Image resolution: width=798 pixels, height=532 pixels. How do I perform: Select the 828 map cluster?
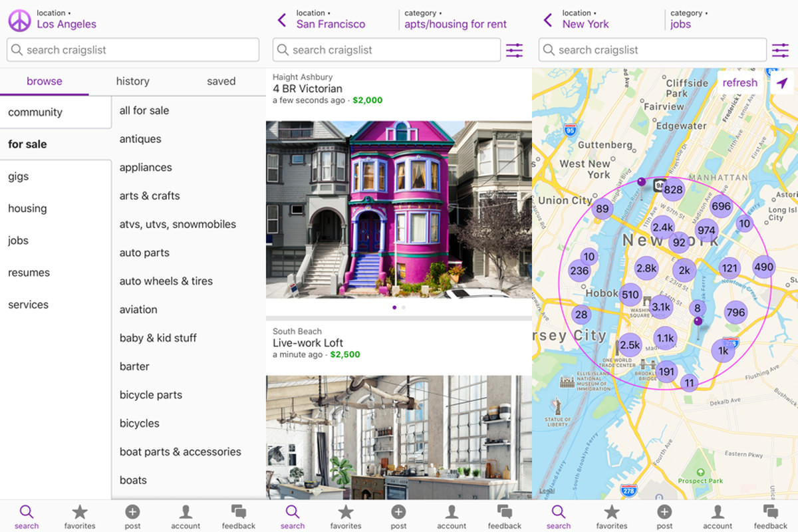point(673,190)
